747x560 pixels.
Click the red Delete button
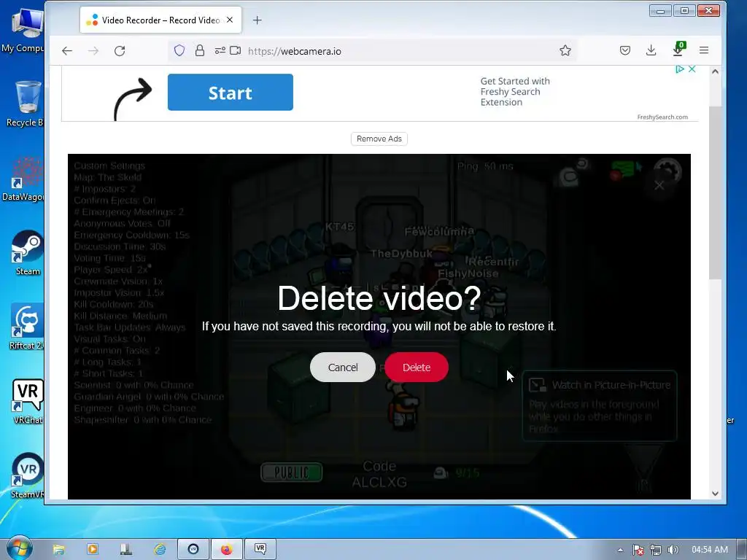pos(417,367)
